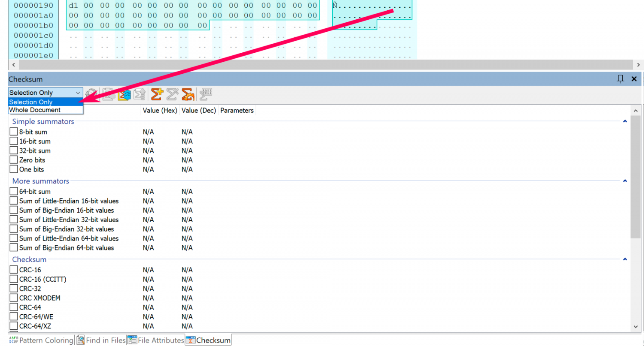This screenshot has width=644, height=346.
Task: Enable the CRC XMODEM checkbox
Action: [x=14, y=298]
